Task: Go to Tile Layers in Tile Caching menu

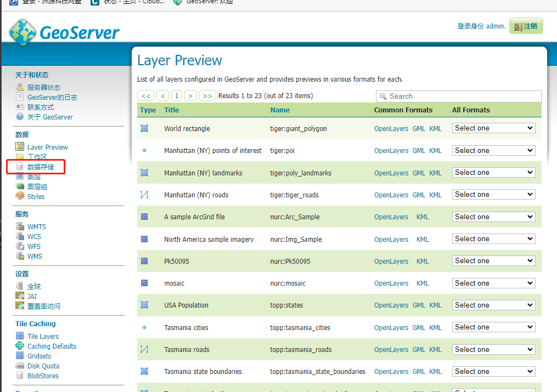Action: 43,336
